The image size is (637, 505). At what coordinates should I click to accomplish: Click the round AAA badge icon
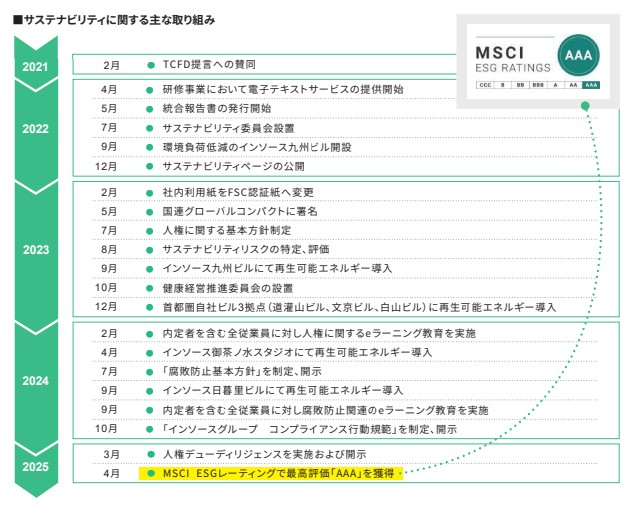pyautogui.click(x=580, y=57)
